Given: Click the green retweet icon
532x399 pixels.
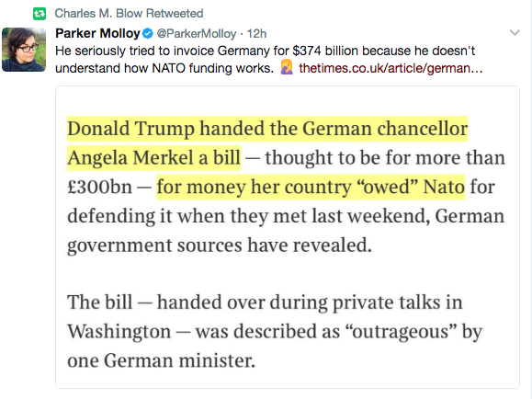Looking at the screenshot, I should click(40, 14).
